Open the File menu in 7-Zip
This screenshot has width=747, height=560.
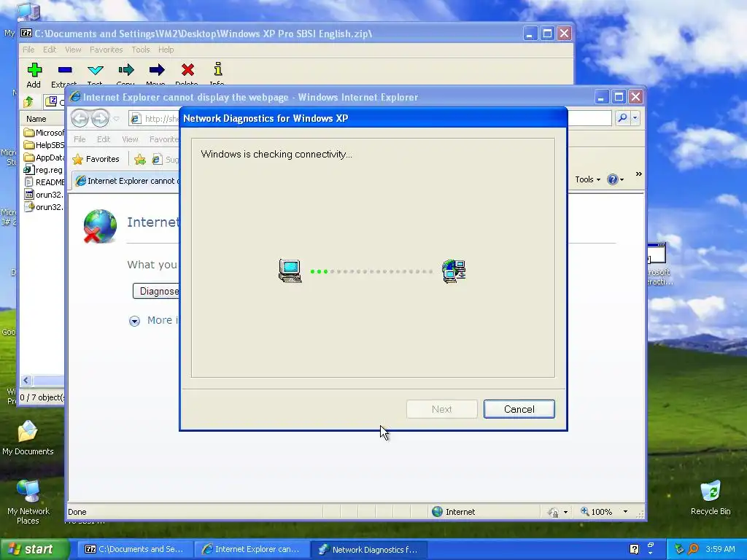coord(28,50)
